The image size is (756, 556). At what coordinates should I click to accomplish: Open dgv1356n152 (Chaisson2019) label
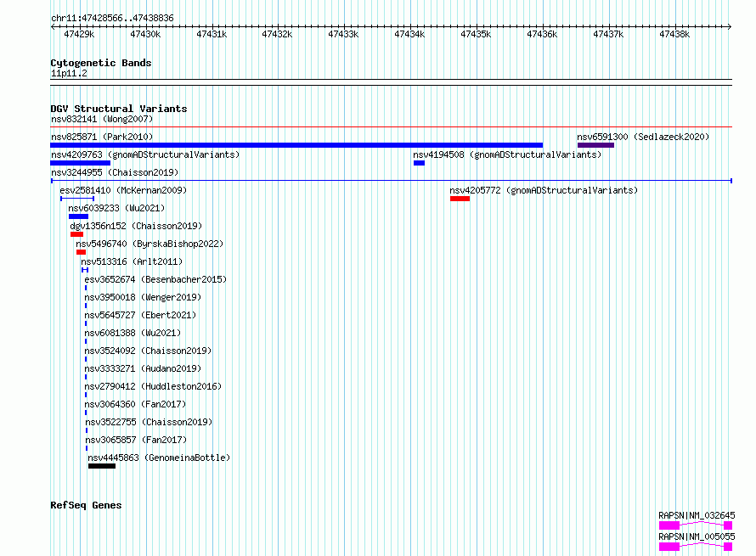click(x=136, y=226)
